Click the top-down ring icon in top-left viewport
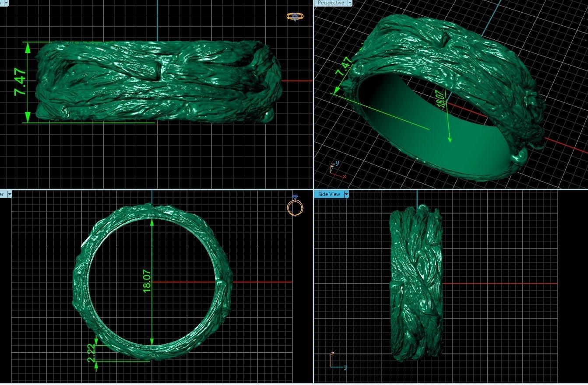This screenshot has width=588, height=385. 295,17
